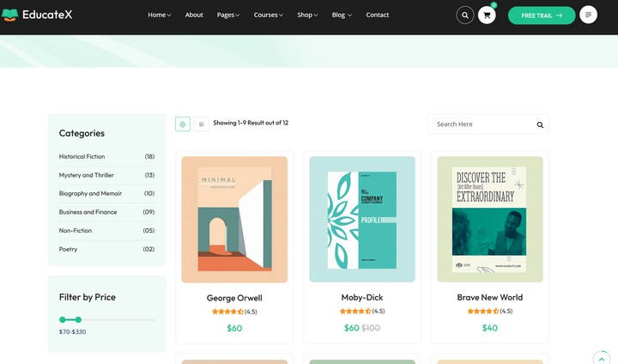Expand the Shop dropdown menu

click(x=307, y=15)
